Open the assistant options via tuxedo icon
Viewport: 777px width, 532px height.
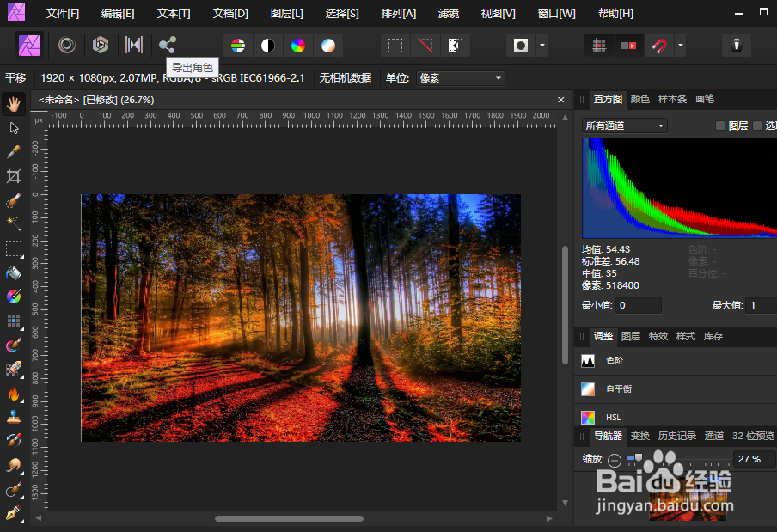(737, 45)
